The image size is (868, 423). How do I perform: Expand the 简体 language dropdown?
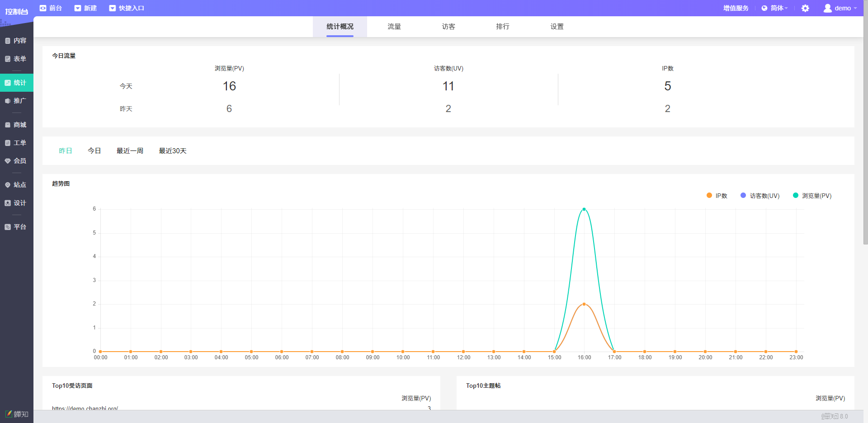(x=774, y=8)
